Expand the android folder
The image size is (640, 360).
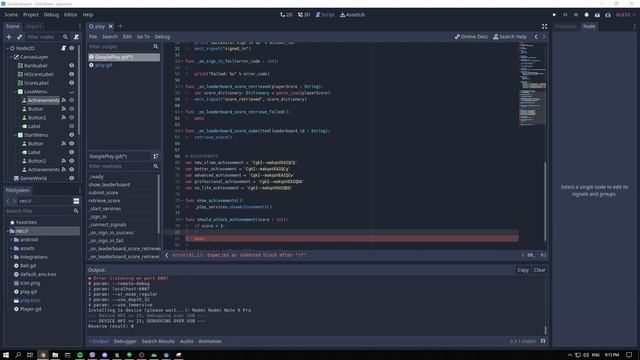pyautogui.click(x=11, y=240)
